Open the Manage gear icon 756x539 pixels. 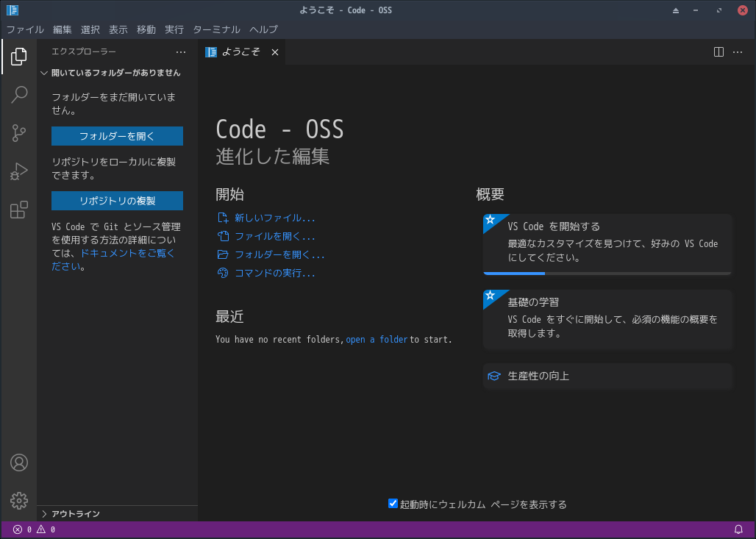[x=19, y=501]
